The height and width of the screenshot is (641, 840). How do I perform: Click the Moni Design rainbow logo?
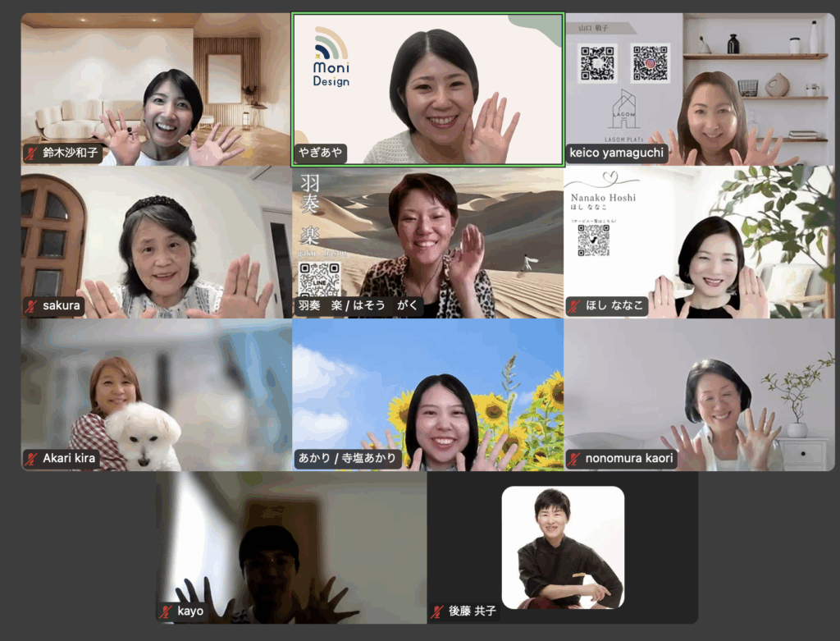(331, 46)
